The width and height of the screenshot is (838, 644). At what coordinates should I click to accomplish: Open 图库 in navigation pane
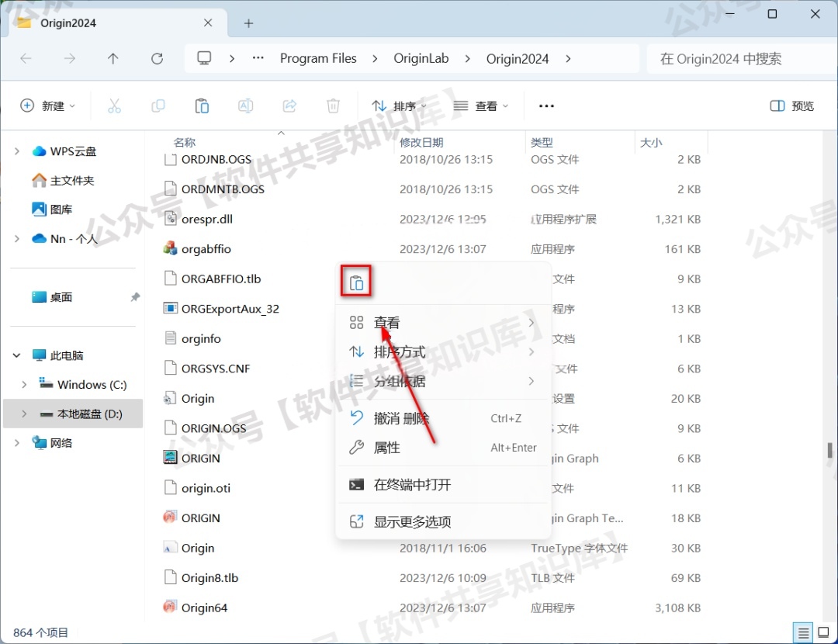pos(53,209)
